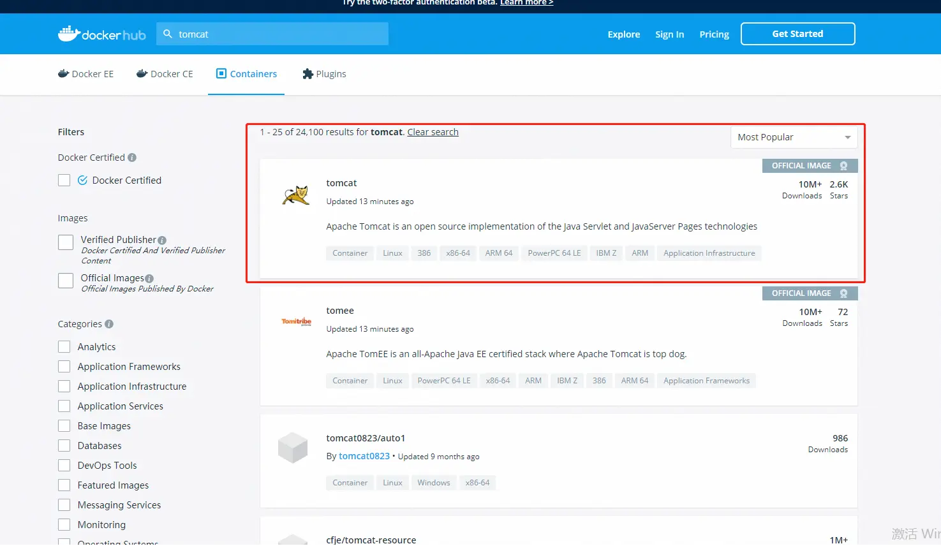Click the tomcat x86-64 tag
The width and height of the screenshot is (941, 560).
point(458,253)
